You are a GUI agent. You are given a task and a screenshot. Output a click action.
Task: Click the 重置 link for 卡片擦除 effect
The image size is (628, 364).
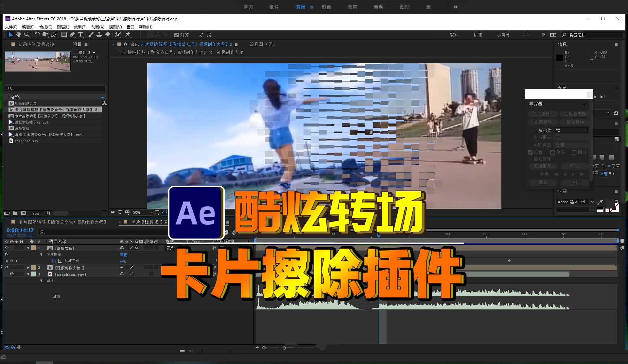[123, 255]
